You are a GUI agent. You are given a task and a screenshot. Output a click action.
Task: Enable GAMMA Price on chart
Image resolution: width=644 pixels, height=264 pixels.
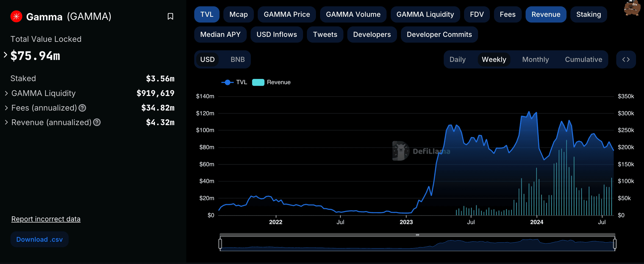(287, 14)
